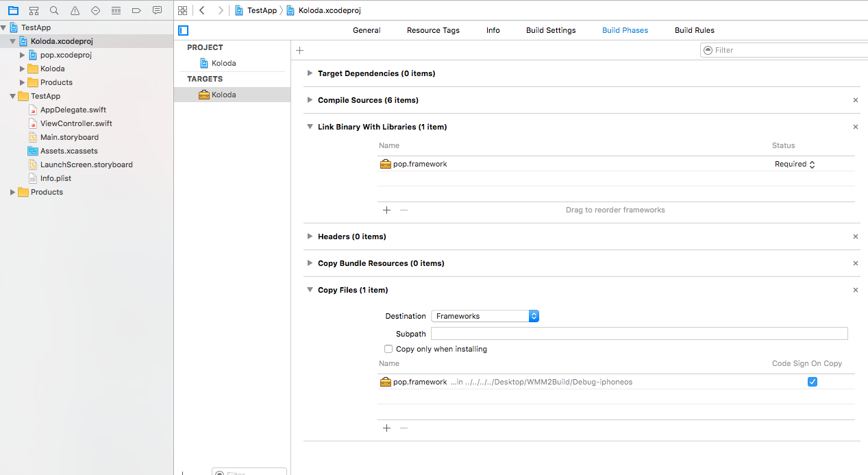This screenshot has width=868, height=475.
Task: Expand Products folder under Koloda.xcodeproj
Action: (23, 82)
